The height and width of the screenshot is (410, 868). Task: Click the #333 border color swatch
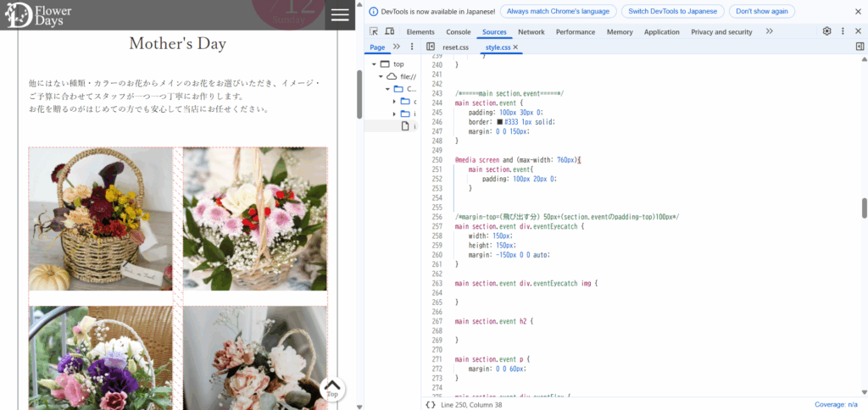tap(500, 122)
